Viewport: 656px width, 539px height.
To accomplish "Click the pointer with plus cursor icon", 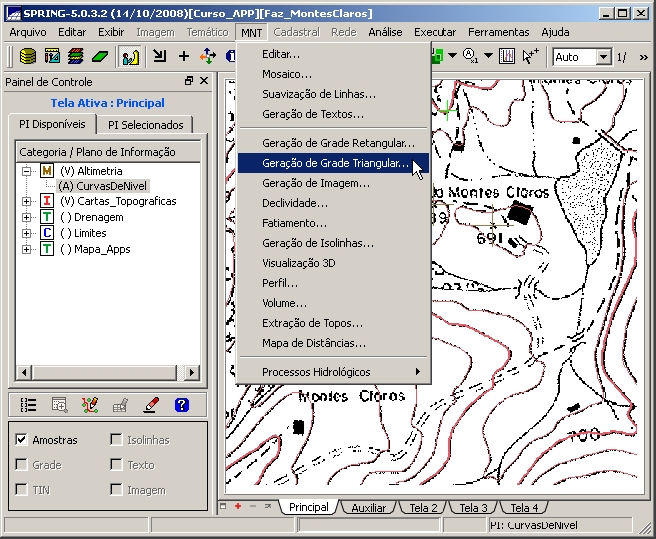I will click(x=531, y=57).
